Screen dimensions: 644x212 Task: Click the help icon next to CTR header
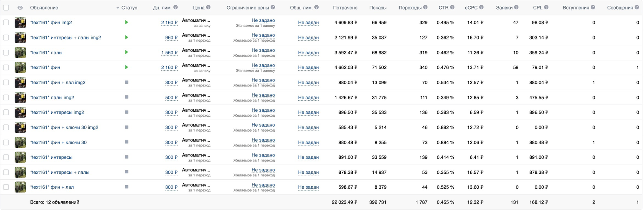(452, 7)
